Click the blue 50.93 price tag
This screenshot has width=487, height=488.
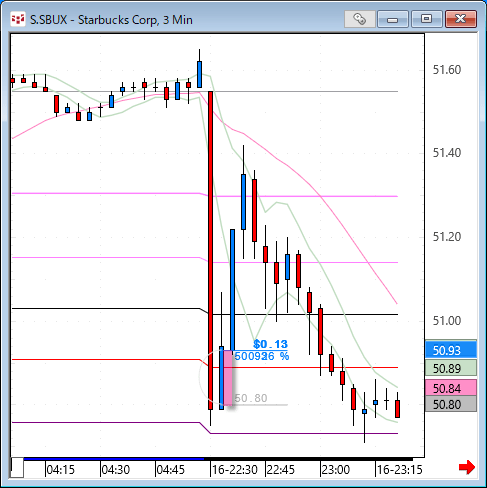pos(451,350)
